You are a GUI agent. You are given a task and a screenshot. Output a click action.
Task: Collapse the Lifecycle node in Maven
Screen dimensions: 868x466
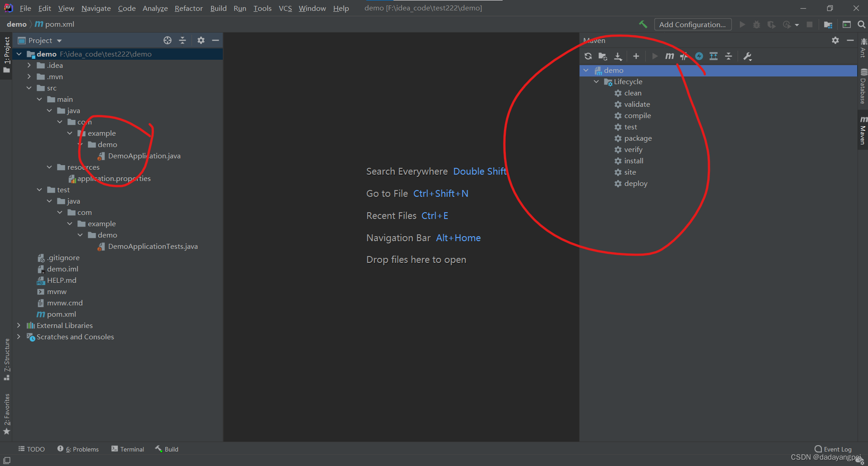point(596,81)
